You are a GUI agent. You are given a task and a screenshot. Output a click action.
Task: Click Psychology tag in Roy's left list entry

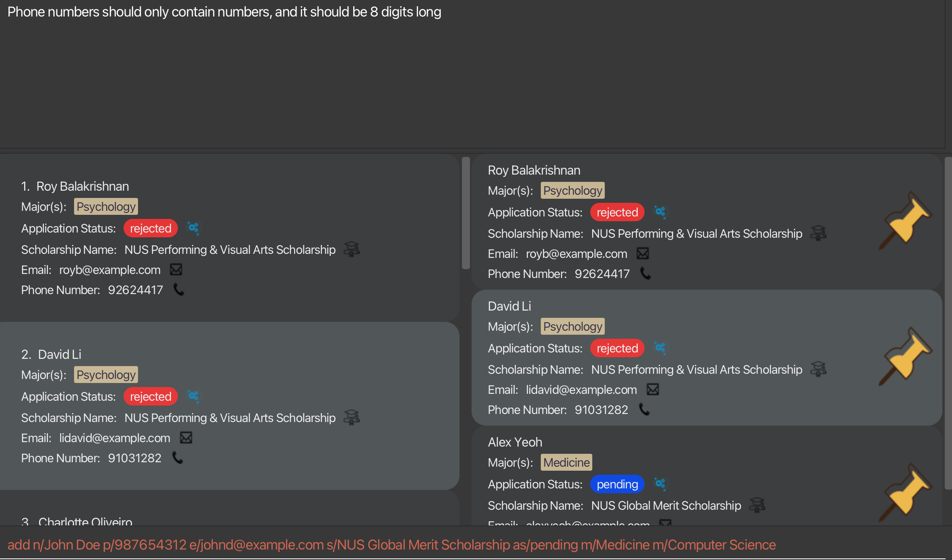coord(106,207)
